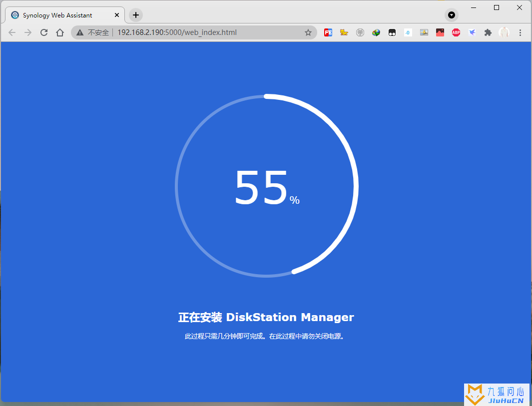Reload the current page
The image size is (532, 406).
[44, 32]
